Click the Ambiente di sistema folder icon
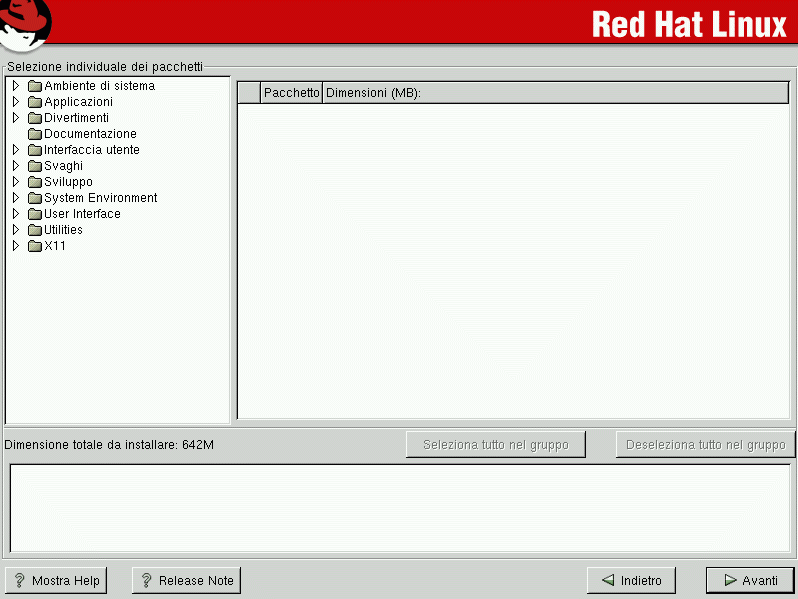This screenshot has width=798, height=599. [35, 86]
